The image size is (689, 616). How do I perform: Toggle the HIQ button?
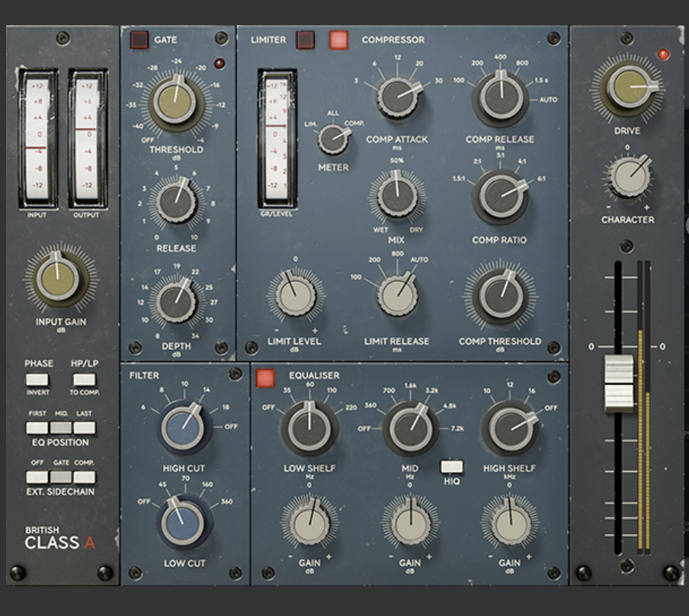point(452,467)
